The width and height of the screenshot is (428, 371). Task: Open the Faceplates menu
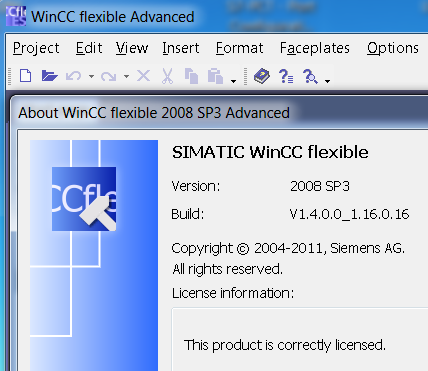(x=315, y=48)
